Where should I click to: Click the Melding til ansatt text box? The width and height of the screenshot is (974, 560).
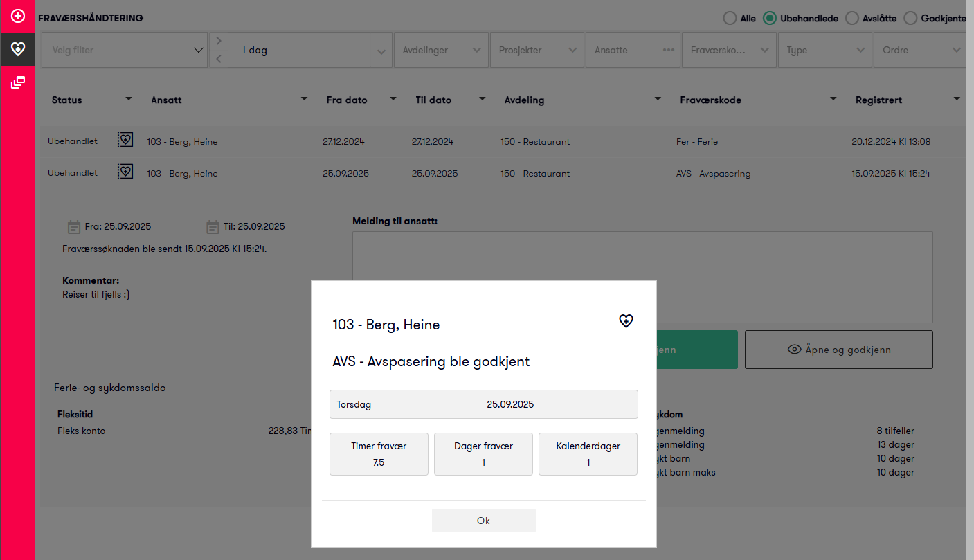click(642, 256)
